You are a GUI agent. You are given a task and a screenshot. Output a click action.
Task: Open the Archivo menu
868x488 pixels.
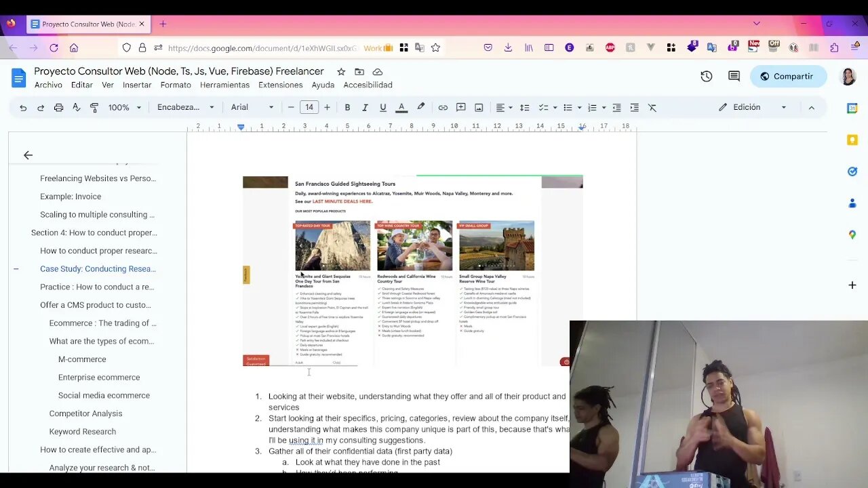48,85
